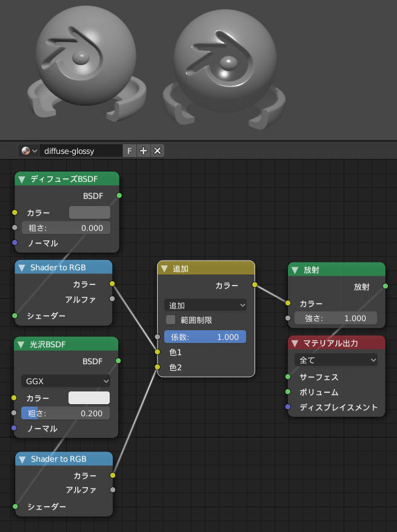Viewport: 397px width, 532px height.
Task: Click lower Shader to RGB アルファ output socket
Action: 113,490
